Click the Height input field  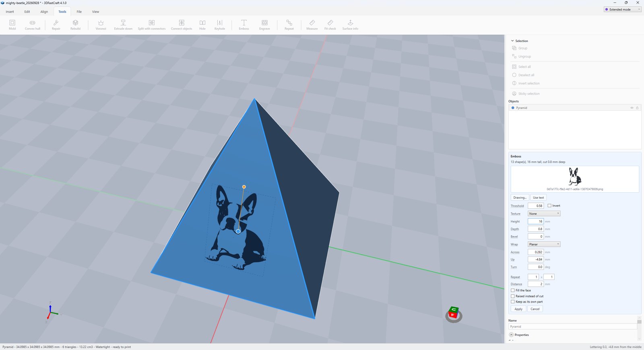tap(536, 221)
